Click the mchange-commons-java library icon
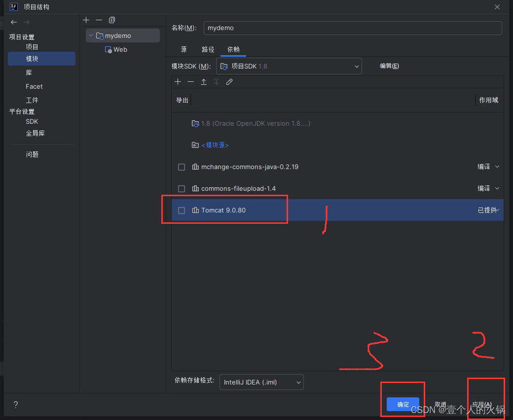The height and width of the screenshot is (420, 513). pyautogui.click(x=195, y=167)
